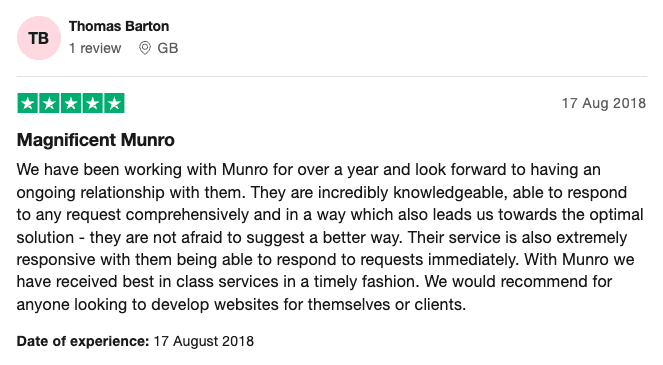Click the first line of review text
The height and width of the screenshot is (365, 663).
click(x=309, y=170)
